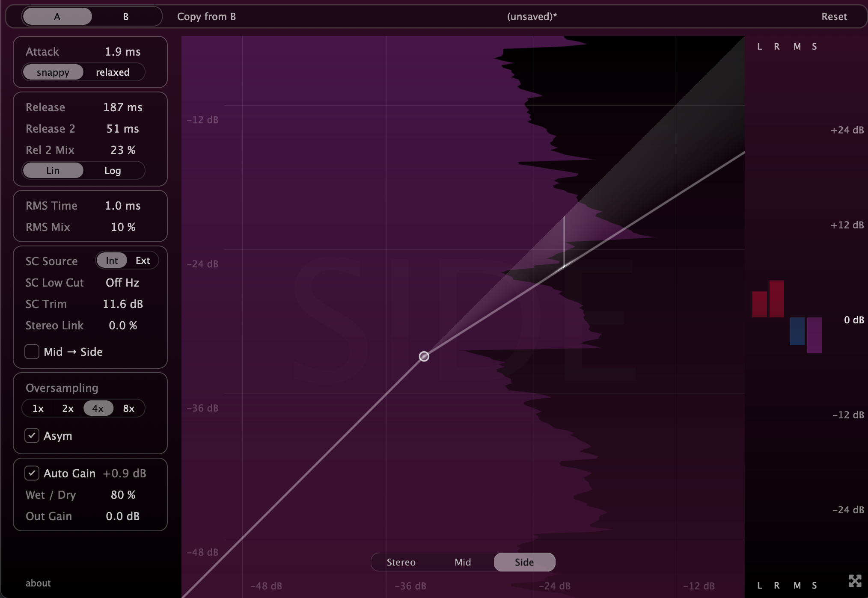Click the Reset button
This screenshot has height=598, width=868.
[834, 17]
